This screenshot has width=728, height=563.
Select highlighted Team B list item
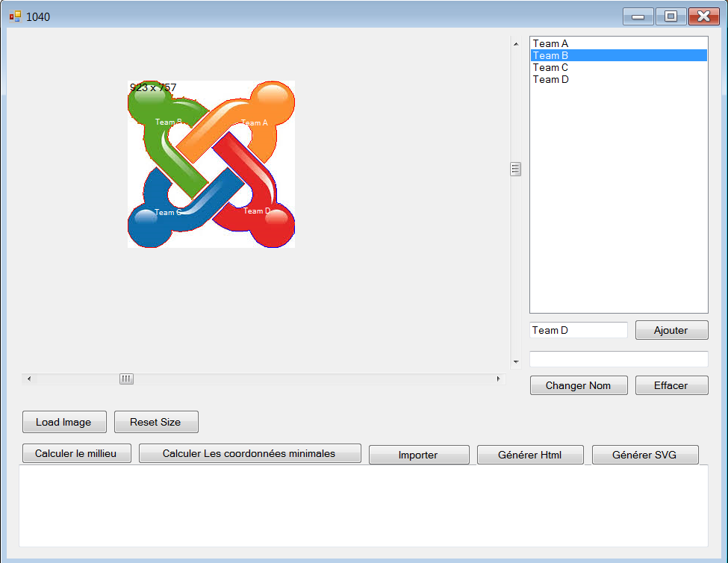tap(618, 56)
